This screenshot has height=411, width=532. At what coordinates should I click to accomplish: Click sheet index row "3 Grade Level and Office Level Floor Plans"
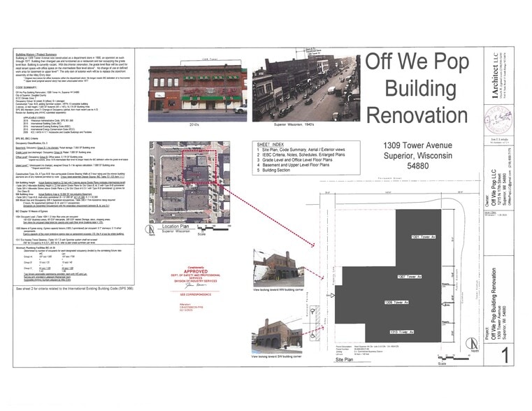tap(294, 160)
